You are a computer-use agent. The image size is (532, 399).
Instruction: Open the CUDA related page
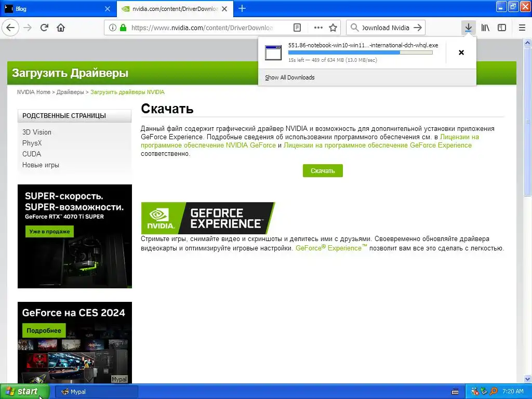32,154
